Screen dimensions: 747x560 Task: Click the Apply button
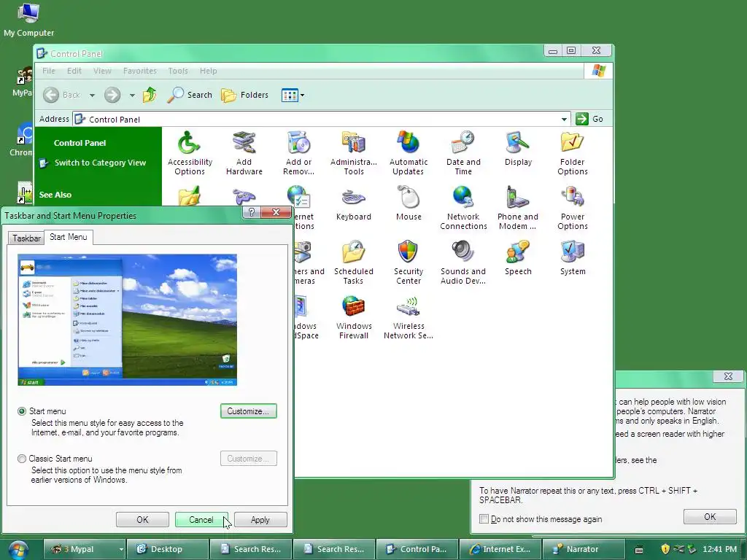pos(260,519)
